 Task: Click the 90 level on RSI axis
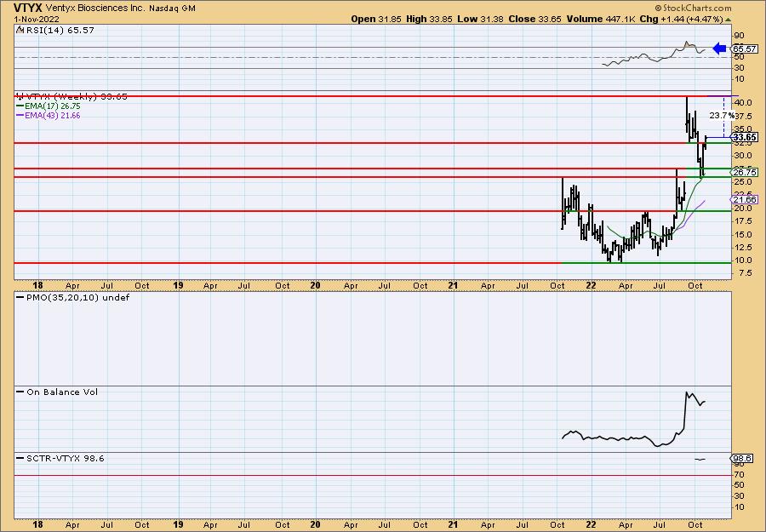[x=739, y=36]
